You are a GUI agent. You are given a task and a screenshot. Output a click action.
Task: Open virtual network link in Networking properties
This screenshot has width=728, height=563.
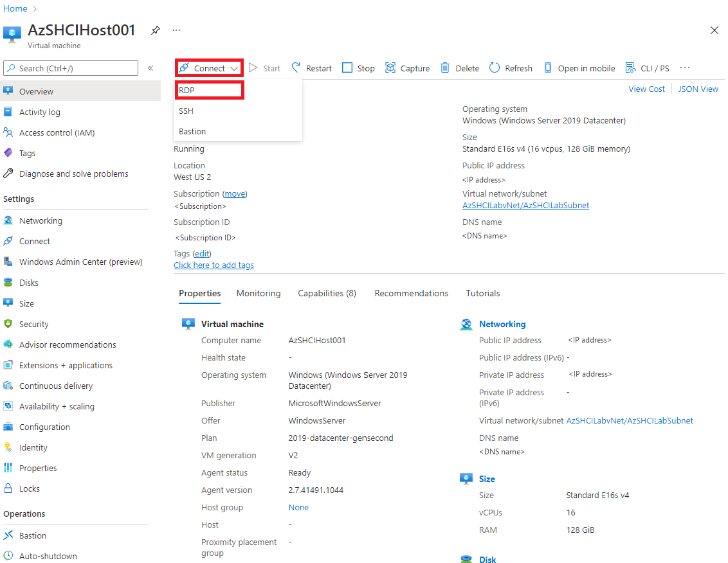pos(630,420)
